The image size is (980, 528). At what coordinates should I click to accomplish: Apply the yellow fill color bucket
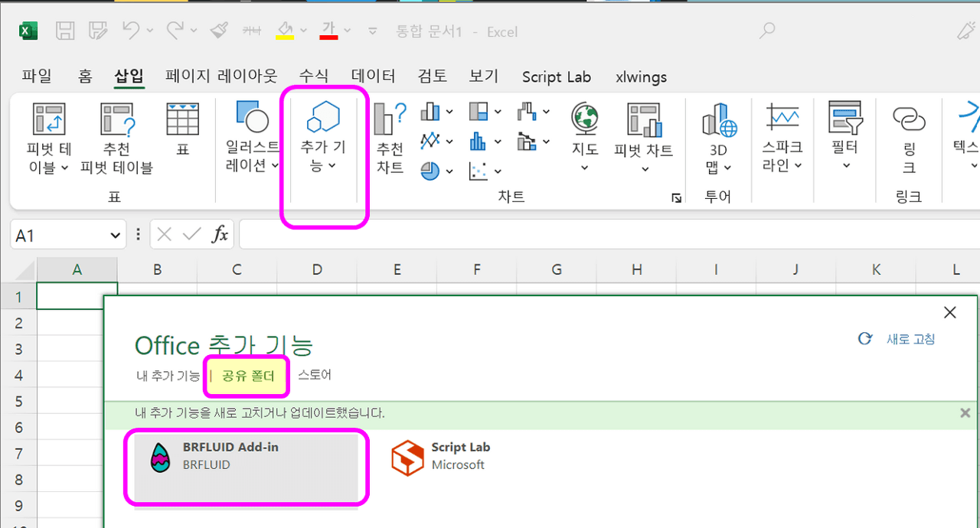click(x=286, y=31)
